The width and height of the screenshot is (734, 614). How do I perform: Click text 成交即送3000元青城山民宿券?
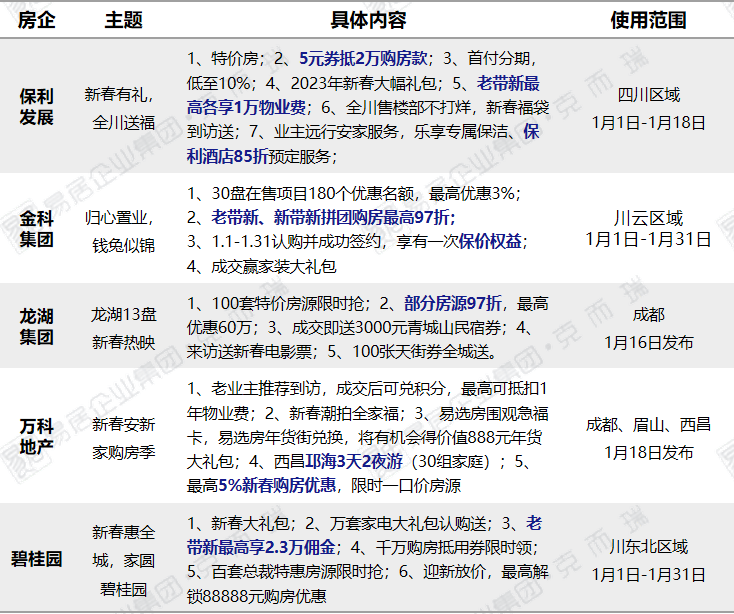(x=396, y=328)
